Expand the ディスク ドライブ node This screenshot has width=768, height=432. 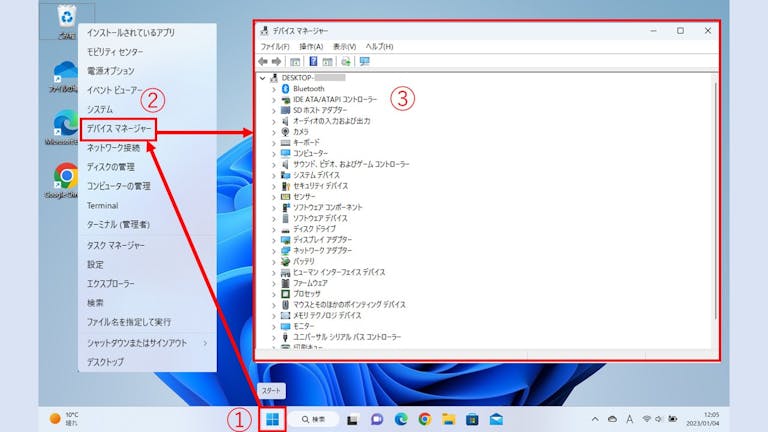tap(274, 229)
